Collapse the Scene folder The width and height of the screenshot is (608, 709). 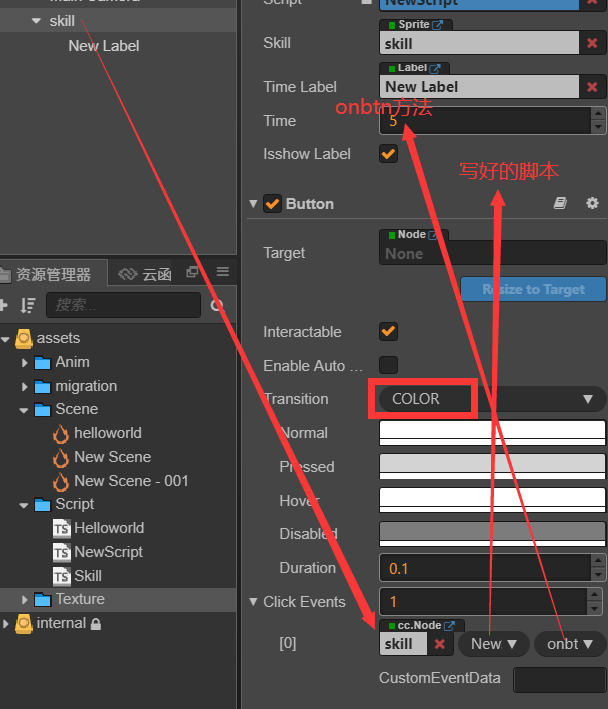(x=24, y=410)
